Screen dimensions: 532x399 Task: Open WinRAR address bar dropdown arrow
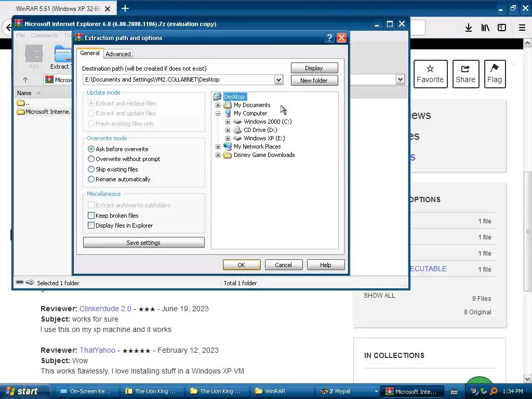tap(401, 79)
